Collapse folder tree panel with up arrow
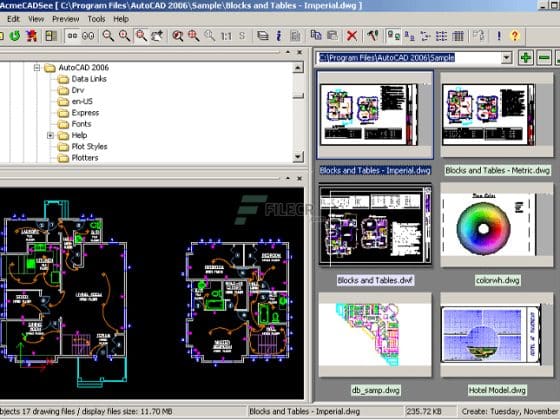Image resolution: width=560 pixels, height=420 pixels. click(x=288, y=52)
